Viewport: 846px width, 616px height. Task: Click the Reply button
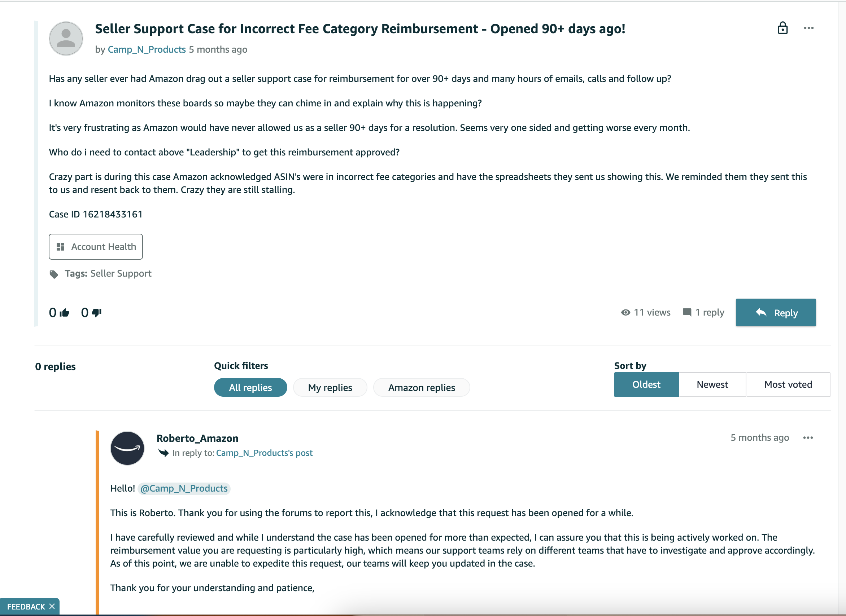(x=776, y=312)
